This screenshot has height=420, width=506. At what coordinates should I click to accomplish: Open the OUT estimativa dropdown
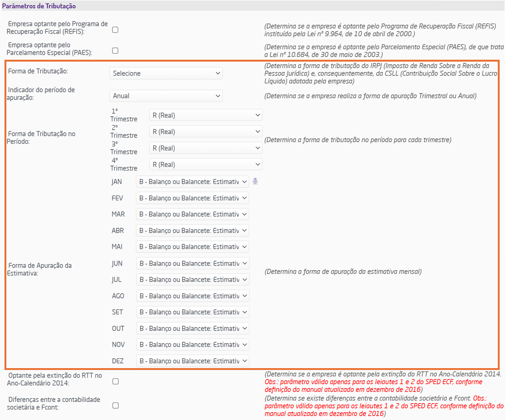pos(193,328)
